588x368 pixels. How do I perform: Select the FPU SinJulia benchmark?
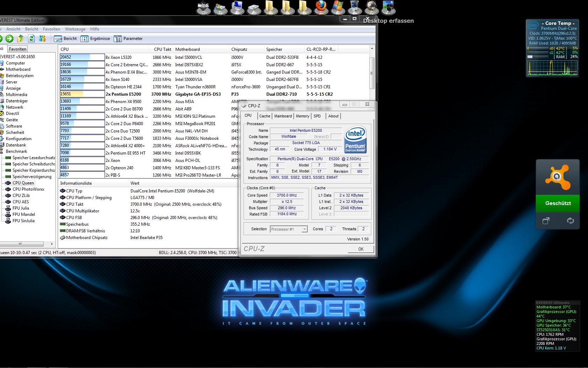[x=23, y=221]
